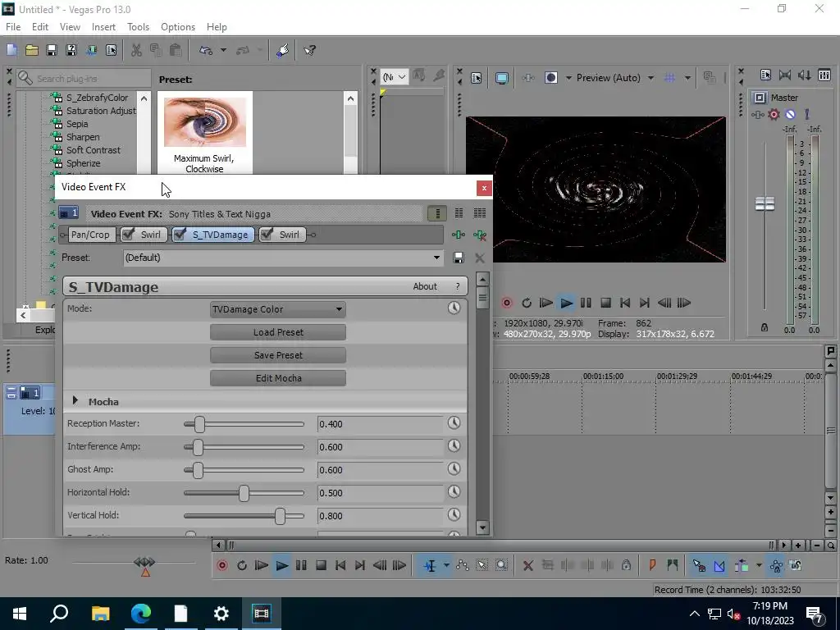
Task: Toggle the Overlays grid icon in preview
Action: (669, 78)
